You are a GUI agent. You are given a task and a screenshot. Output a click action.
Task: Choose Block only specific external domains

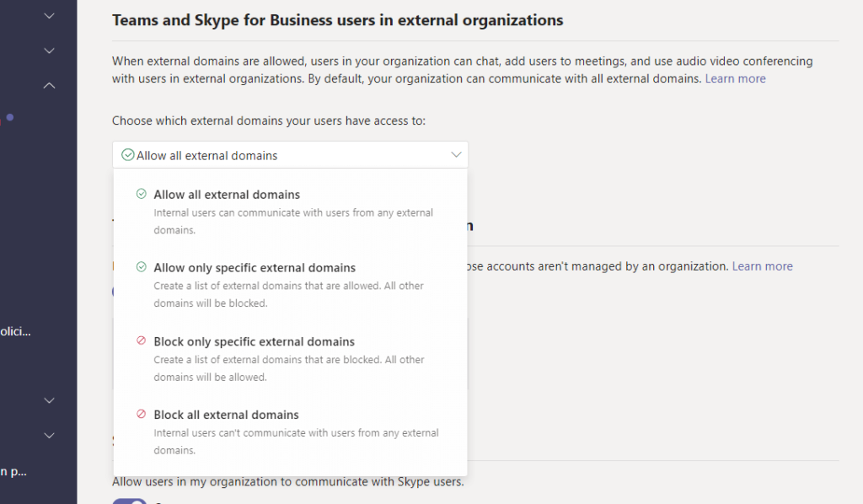290,358
